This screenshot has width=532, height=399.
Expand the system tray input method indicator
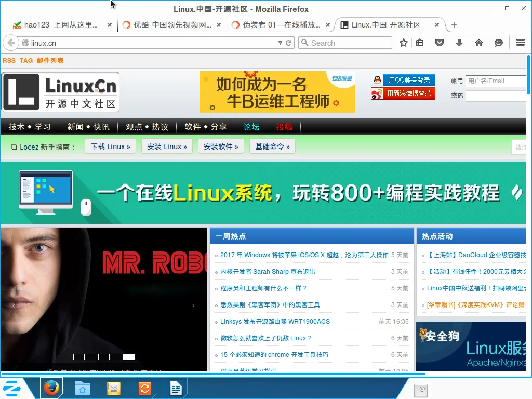pos(421,390)
